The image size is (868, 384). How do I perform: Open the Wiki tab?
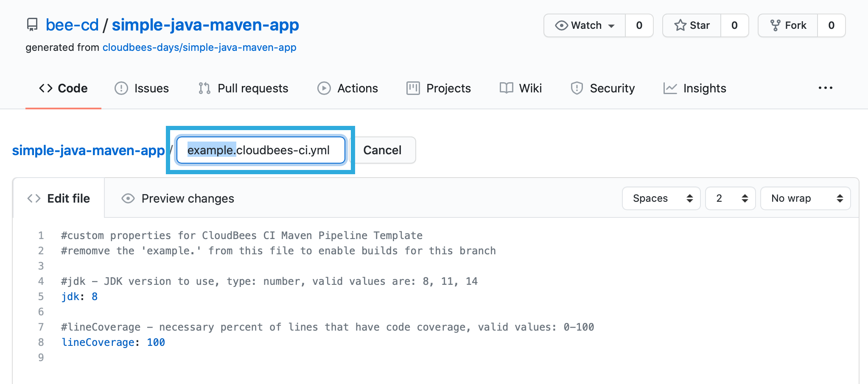521,88
